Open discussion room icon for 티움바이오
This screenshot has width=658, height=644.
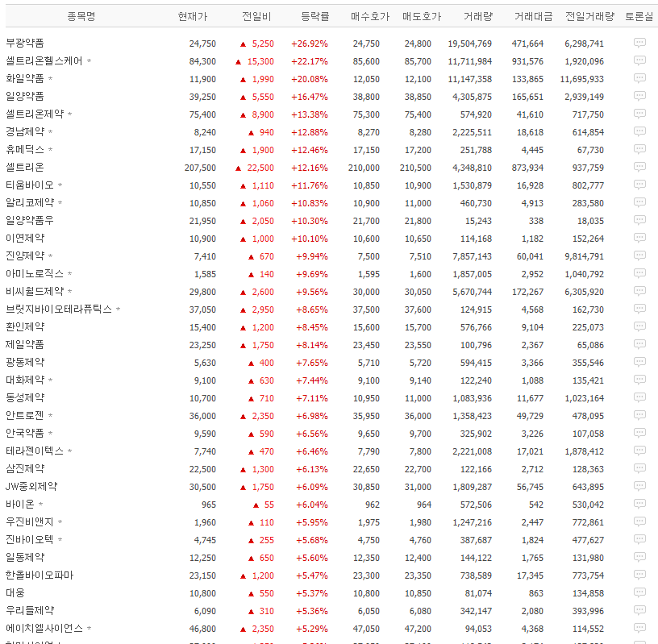point(639,185)
